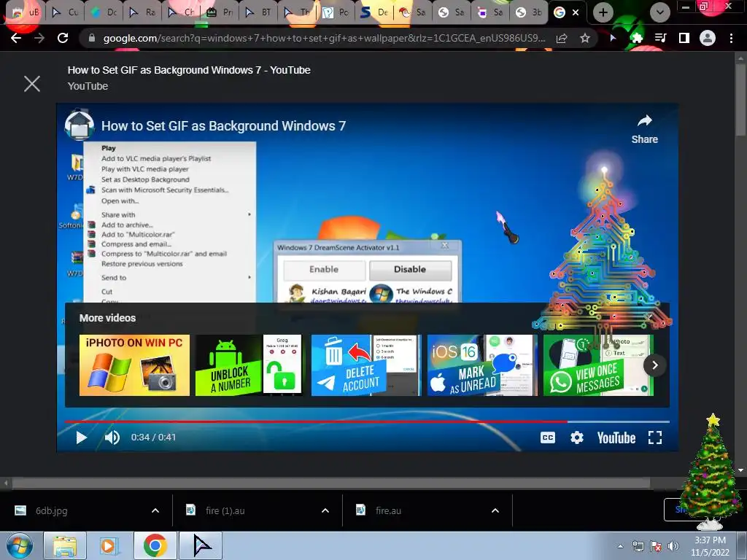Image resolution: width=747 pixels, height=560 pixels.
Task: Expand options for fire.au download
Action: point(495,510)
